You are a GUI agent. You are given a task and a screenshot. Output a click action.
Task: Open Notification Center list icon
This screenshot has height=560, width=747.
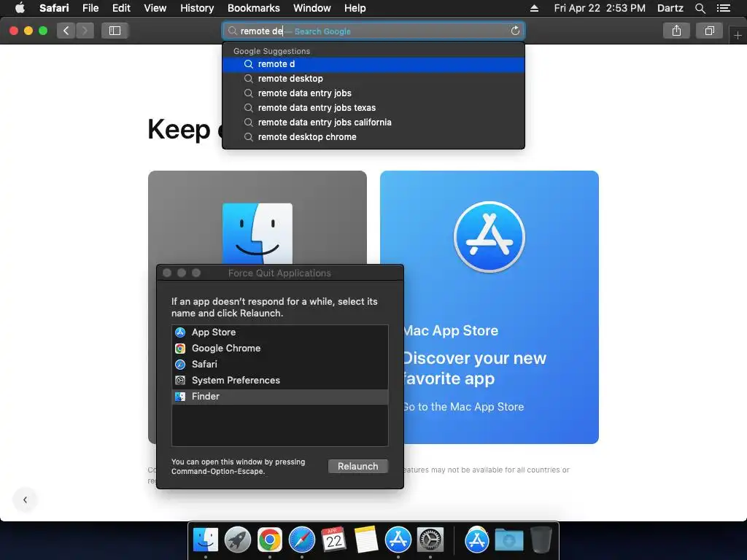(723, 8)
